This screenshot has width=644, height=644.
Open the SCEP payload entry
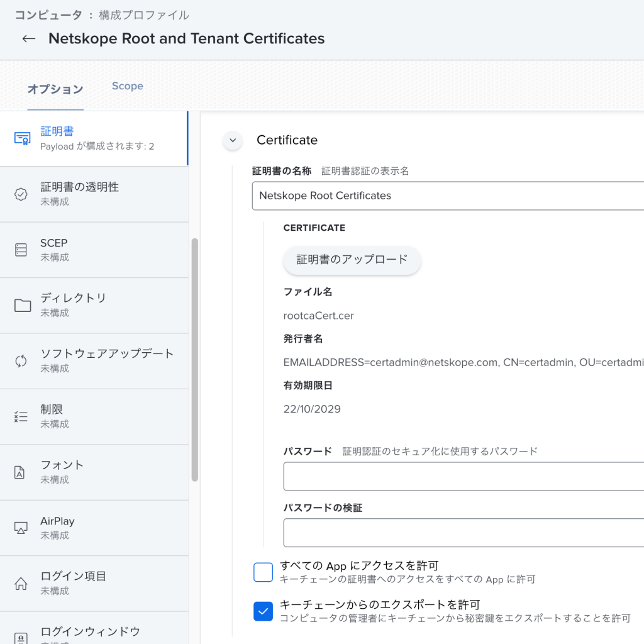[94, 250]
